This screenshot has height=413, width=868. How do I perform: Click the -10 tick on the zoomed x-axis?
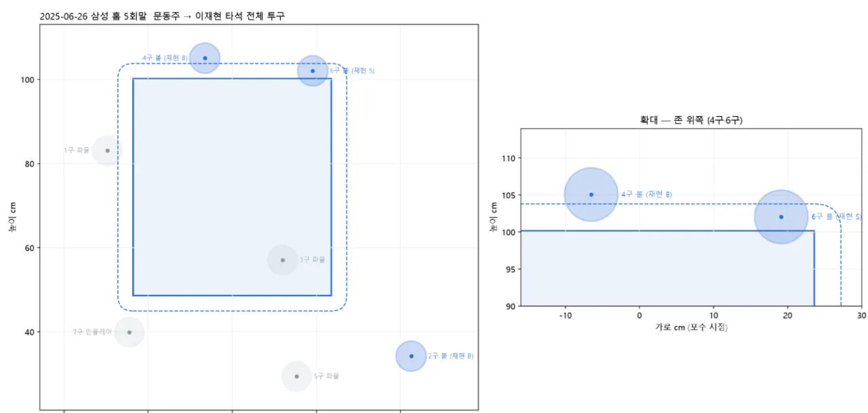[566, 316]
